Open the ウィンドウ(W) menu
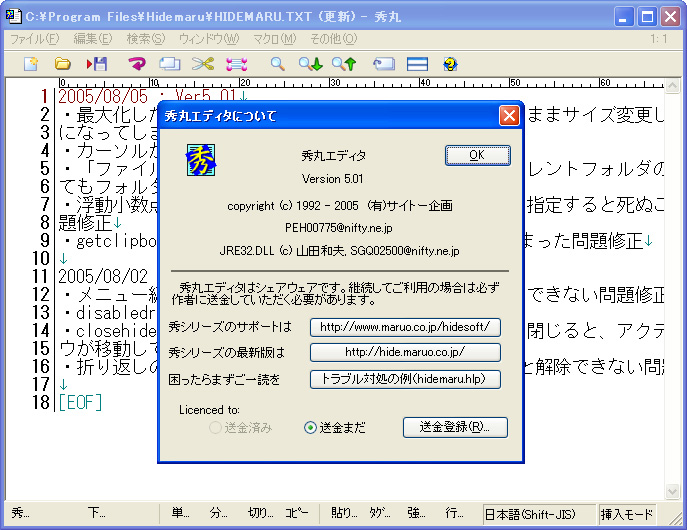687x530 pixels. (209, 39)
